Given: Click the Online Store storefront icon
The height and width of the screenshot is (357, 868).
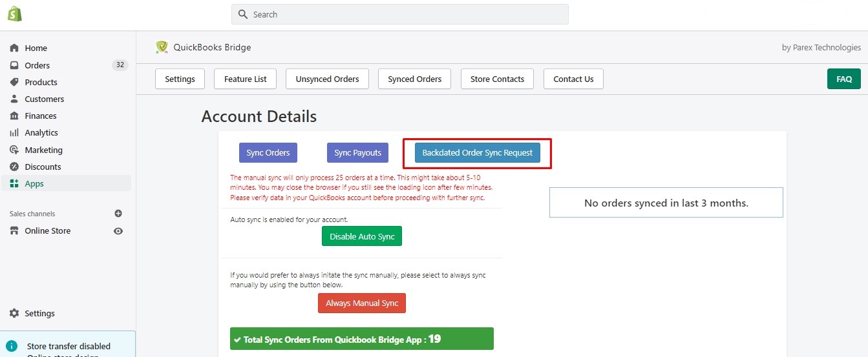Looking at the screenshot, I should [14, 231].
